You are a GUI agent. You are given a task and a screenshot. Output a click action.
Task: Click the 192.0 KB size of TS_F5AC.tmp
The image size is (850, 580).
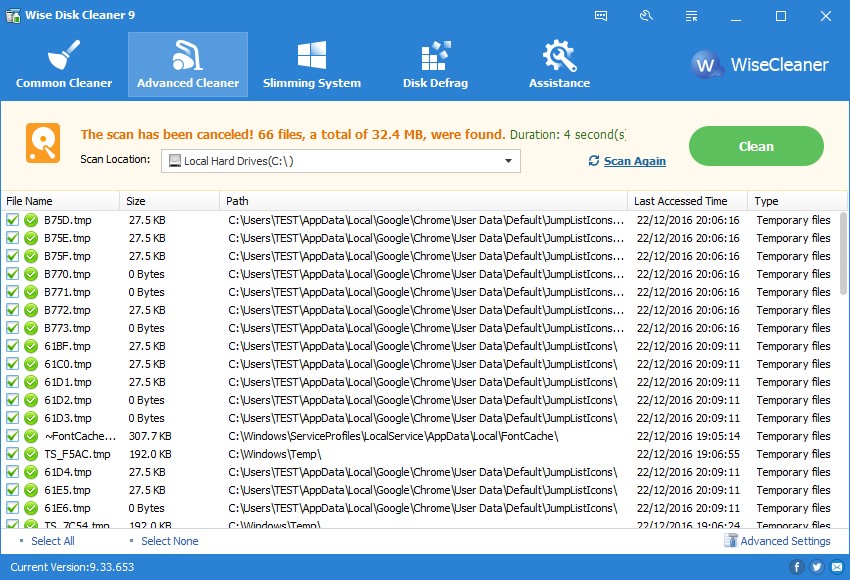point(150,454)
